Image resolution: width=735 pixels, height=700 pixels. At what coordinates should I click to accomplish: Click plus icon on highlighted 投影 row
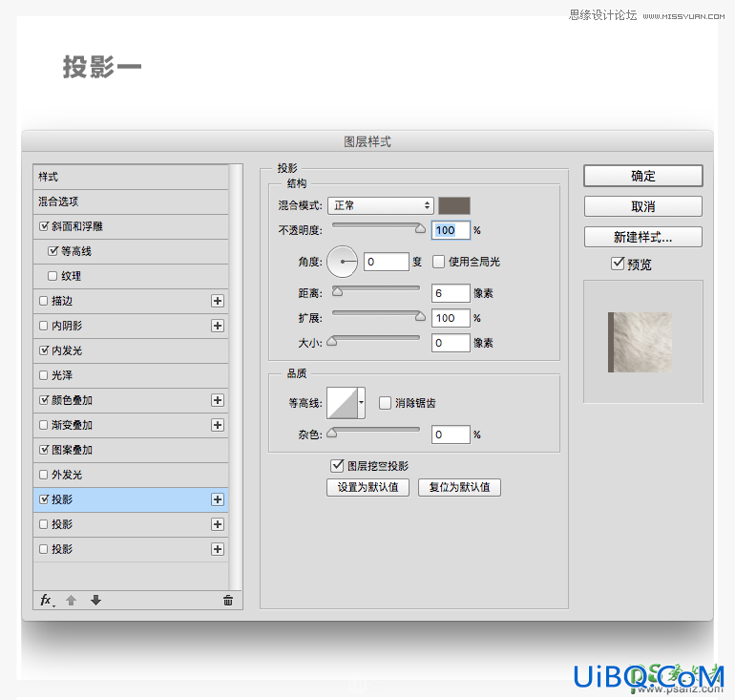[218, 499]
